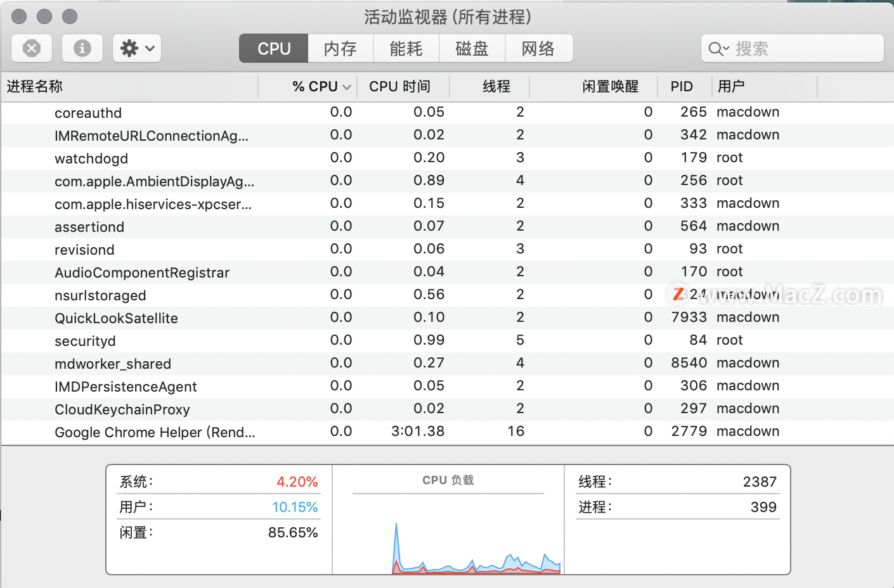Switch to the CPU tab
This screenshot has width=894, height=588.
click(274, 49)
